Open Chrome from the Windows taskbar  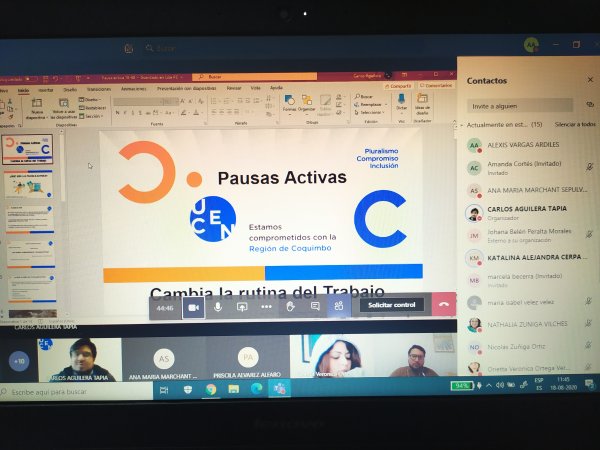[212, 388]
